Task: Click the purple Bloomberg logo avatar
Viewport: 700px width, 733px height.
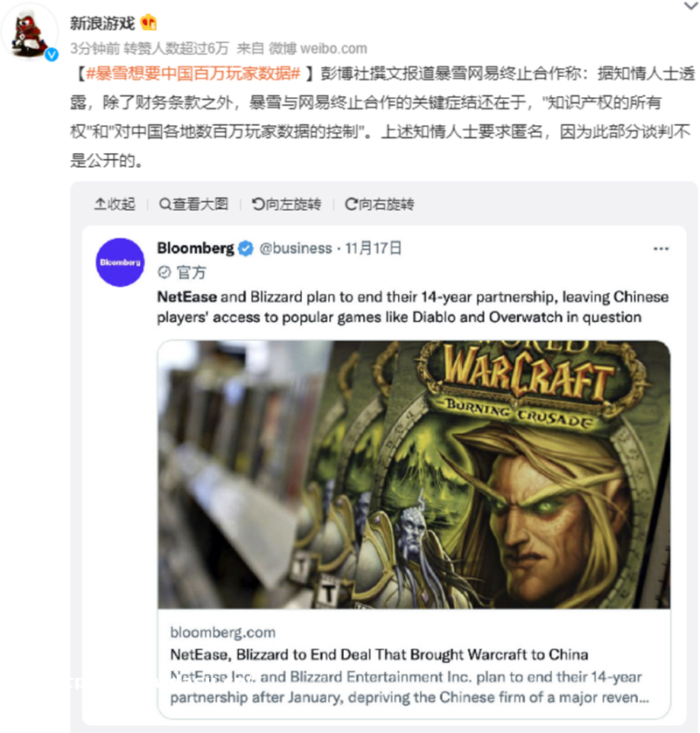Action: point(120,262)
